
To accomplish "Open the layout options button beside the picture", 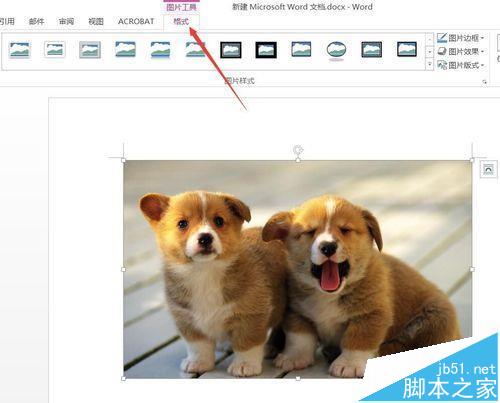I will tap(488, 169).
